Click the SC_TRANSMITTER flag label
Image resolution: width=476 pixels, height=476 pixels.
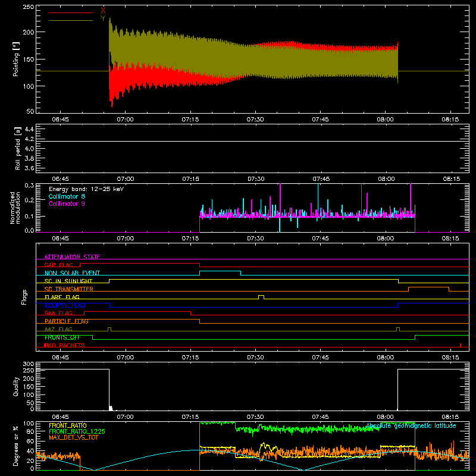(68, 289)
